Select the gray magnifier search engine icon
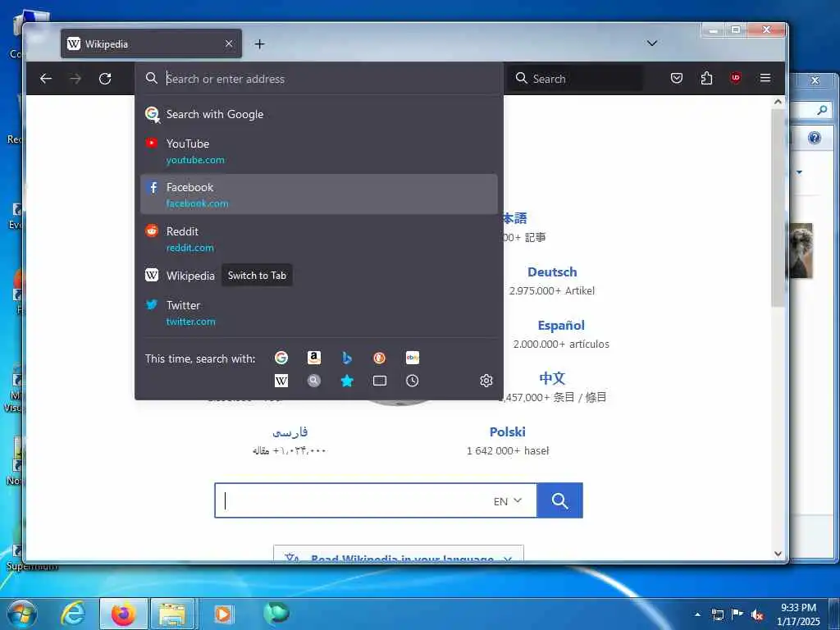 pyautogui.click(x=314, y=381)
